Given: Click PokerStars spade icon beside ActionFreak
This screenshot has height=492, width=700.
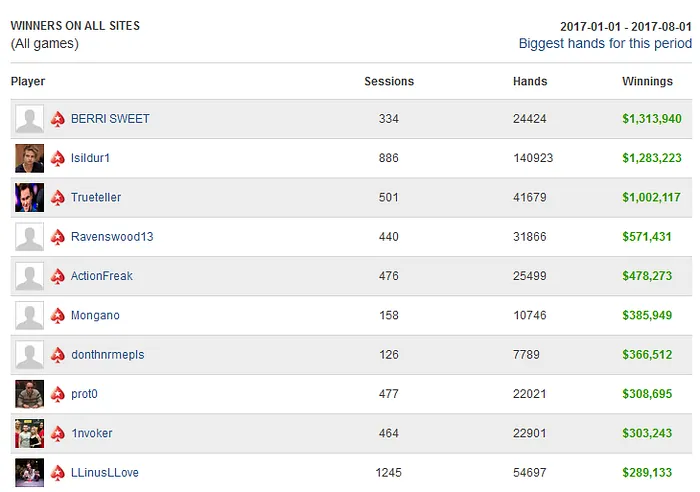Looking at the screenshot, I should click(x=58, y=276).
